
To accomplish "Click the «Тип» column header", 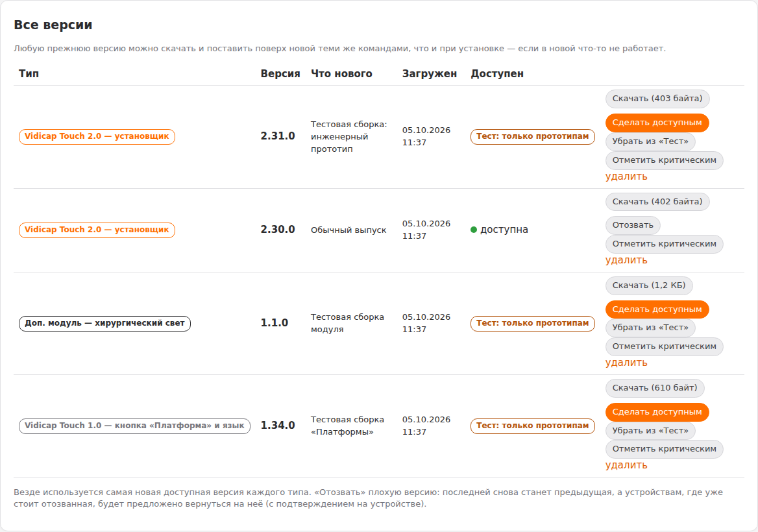I will click(29, 73).
